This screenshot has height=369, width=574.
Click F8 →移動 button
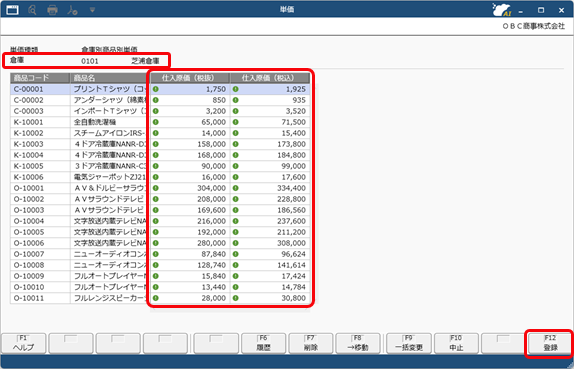click(358, 343)
